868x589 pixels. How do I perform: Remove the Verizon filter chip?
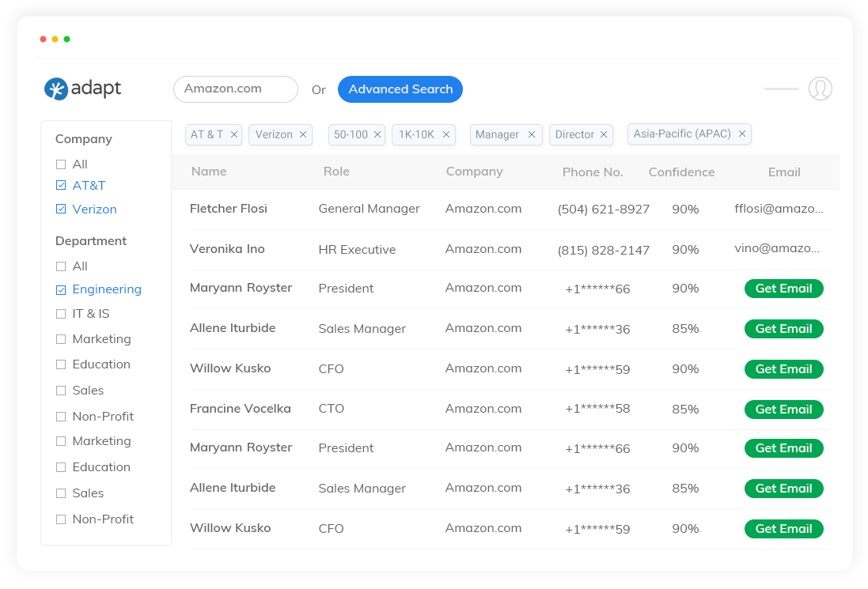tap(302, 135)
